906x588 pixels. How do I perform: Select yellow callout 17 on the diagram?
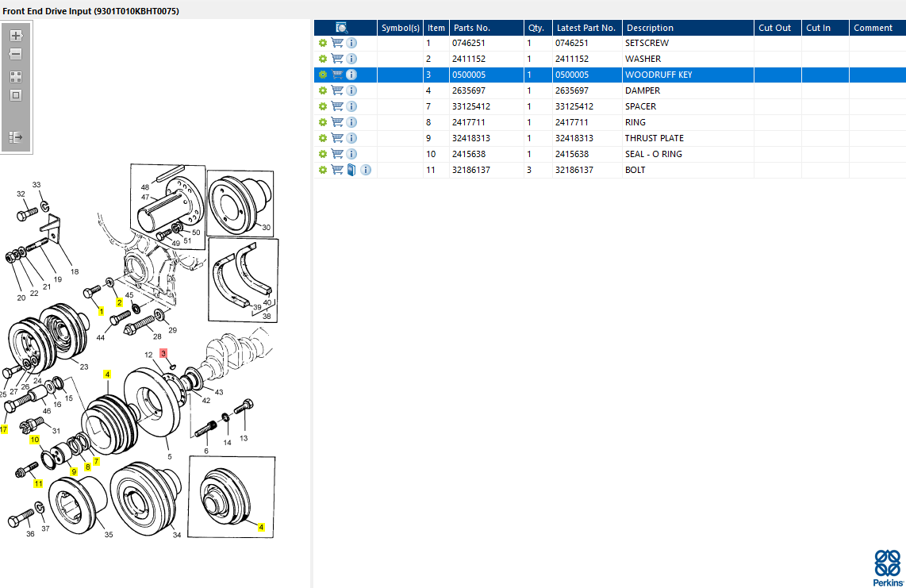tap(3, 429)
